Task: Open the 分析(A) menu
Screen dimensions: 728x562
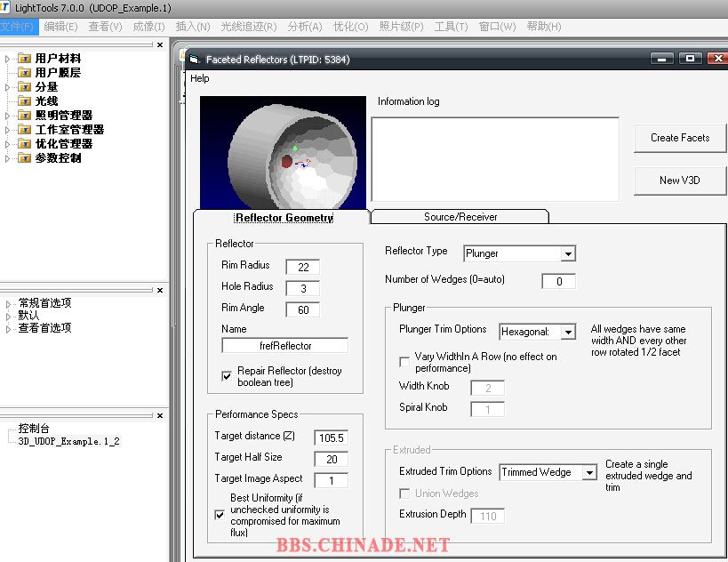Action: pos(305,27)
